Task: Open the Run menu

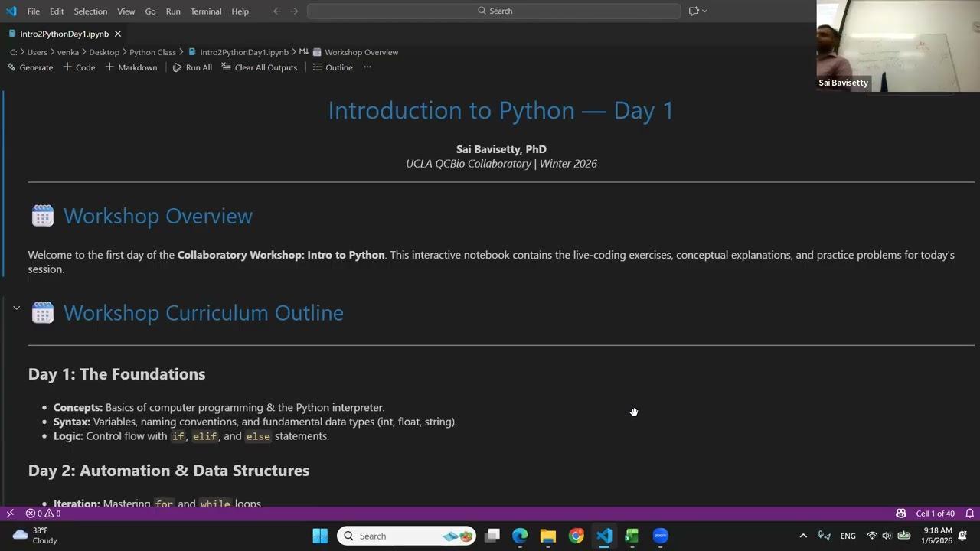Action: coord(173,11)
